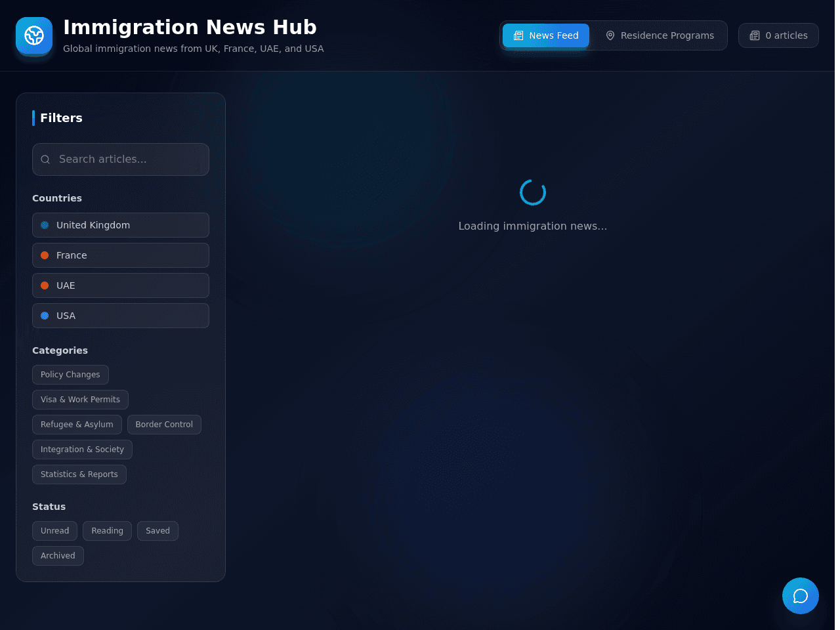Click the search magnifier icon

(x=45, y=159)
